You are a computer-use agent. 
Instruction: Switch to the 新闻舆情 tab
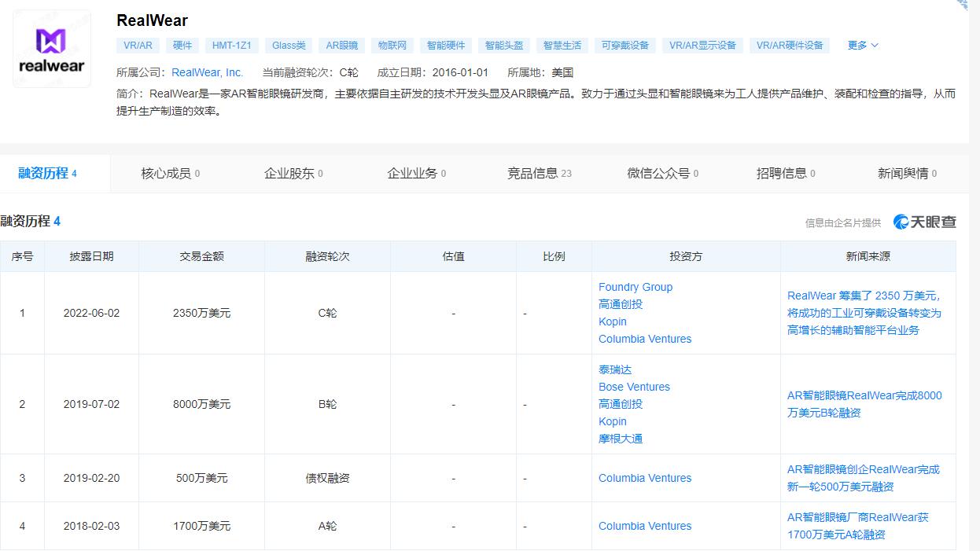907,174
